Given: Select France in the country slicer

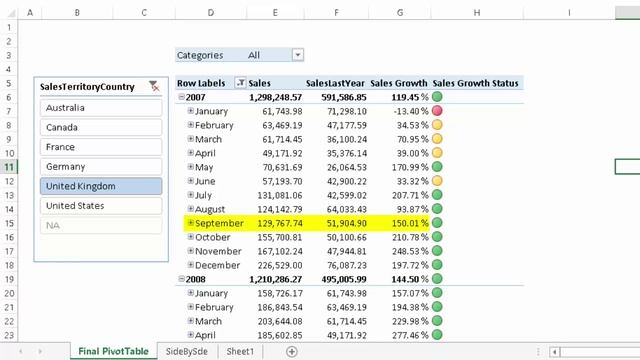Looking at the screenshot, I should [x=101, y=147].
